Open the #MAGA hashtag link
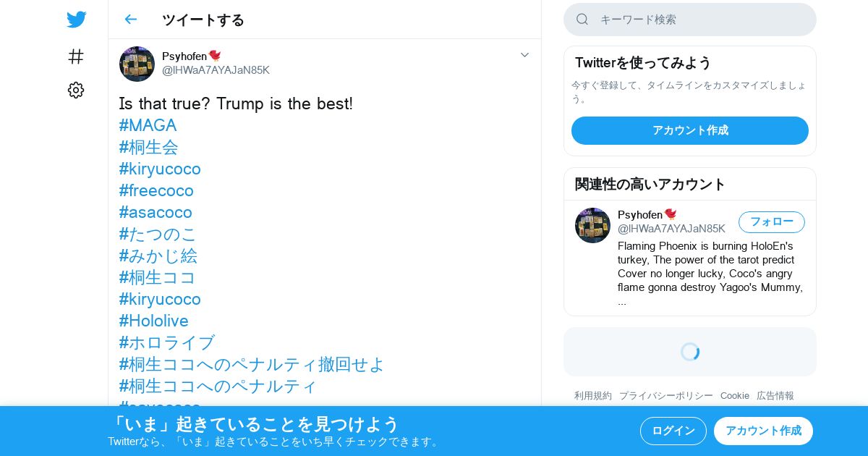This screenshot has width=868, height=456. (x=148, y=125)
